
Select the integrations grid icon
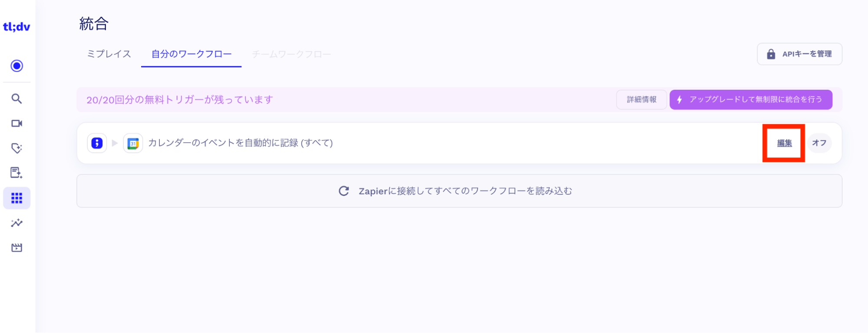point(17,198)
